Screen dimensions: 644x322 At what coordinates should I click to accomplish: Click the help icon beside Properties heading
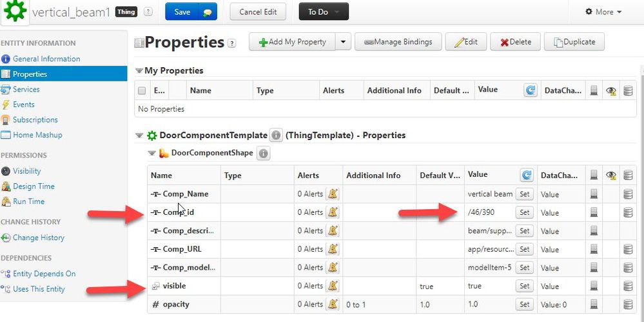coord(232,43)
